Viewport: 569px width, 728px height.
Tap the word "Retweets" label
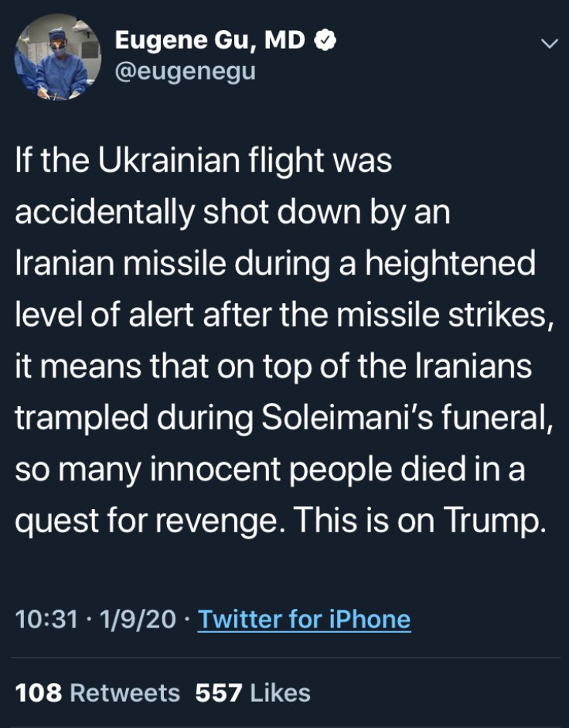124,692
